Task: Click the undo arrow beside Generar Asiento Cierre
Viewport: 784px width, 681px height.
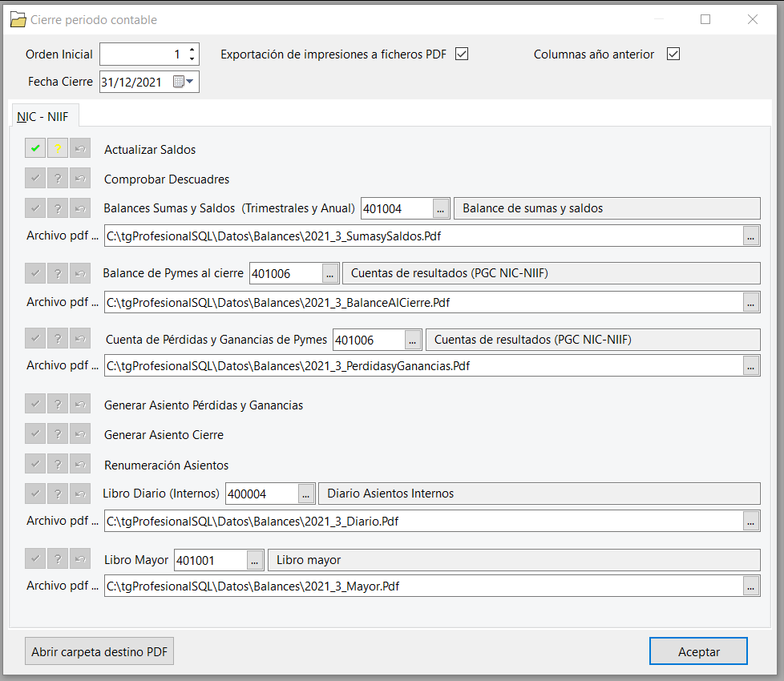Action: pyautogui.click(x=80, y=433)
